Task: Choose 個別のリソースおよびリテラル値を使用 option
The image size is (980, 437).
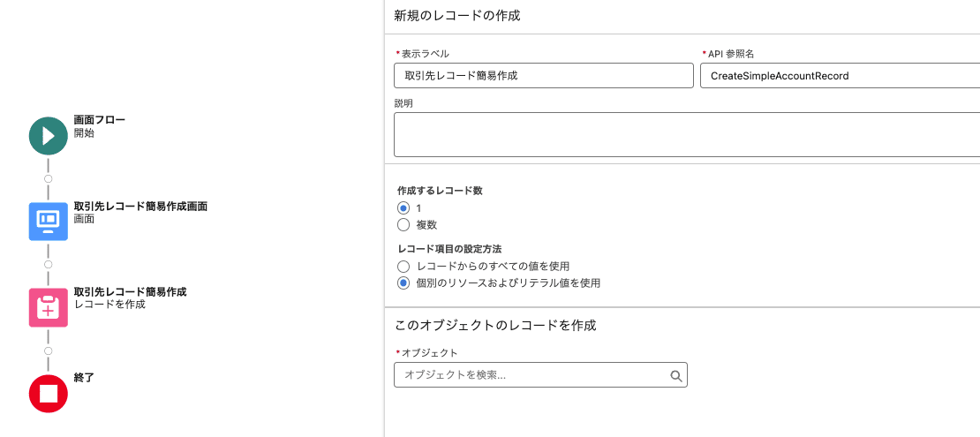Action: click(x=403, y=283)
